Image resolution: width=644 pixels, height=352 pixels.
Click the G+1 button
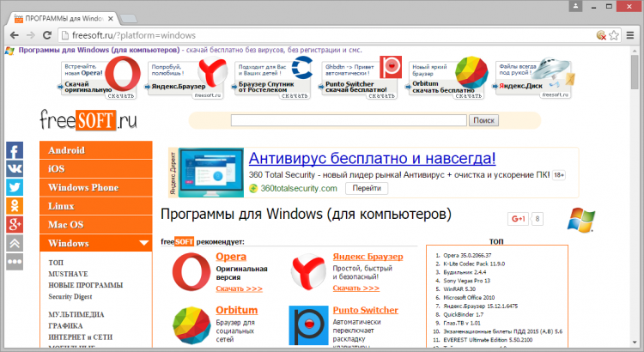tap(519, 219)
